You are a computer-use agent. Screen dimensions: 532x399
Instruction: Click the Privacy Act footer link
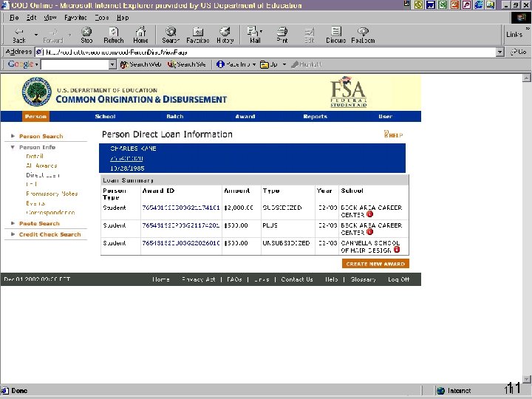[199, 279]
